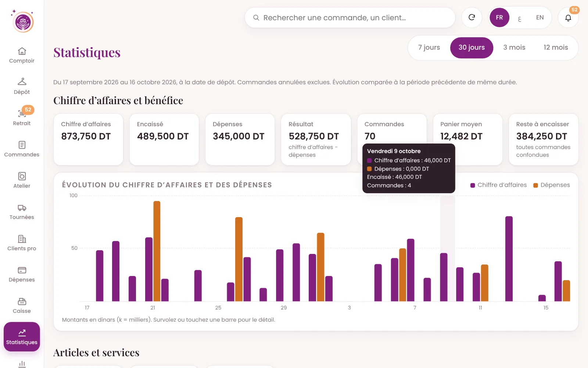Click the refresh icon button
The width and height of the screenshot is (588, 368).
[472, 17]
